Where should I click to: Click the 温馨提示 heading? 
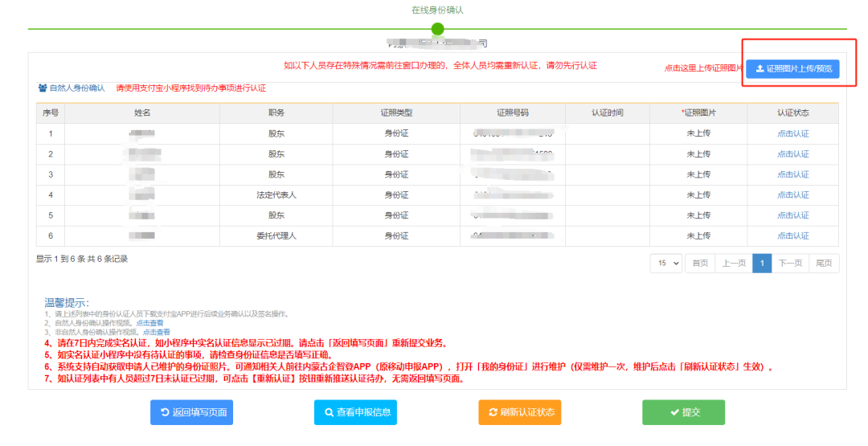click(x=67, y=303)
